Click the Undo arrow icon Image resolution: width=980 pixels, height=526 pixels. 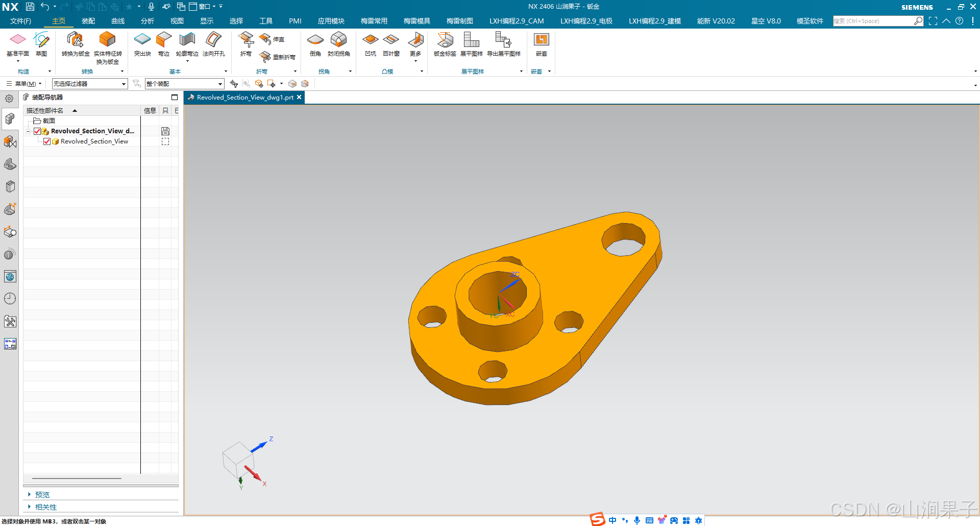click(45, 7)
